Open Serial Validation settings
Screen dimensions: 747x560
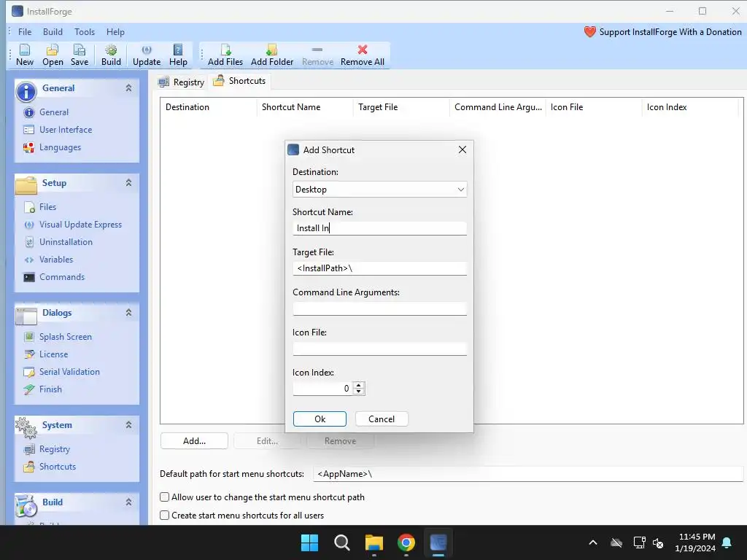point(69,372)
